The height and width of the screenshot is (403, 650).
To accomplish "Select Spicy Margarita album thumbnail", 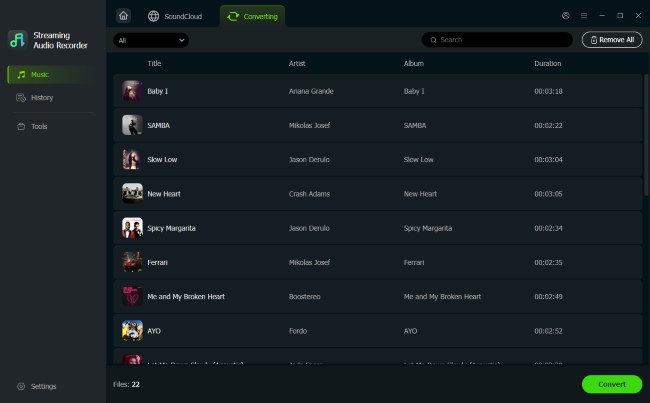I will [132, 228].
